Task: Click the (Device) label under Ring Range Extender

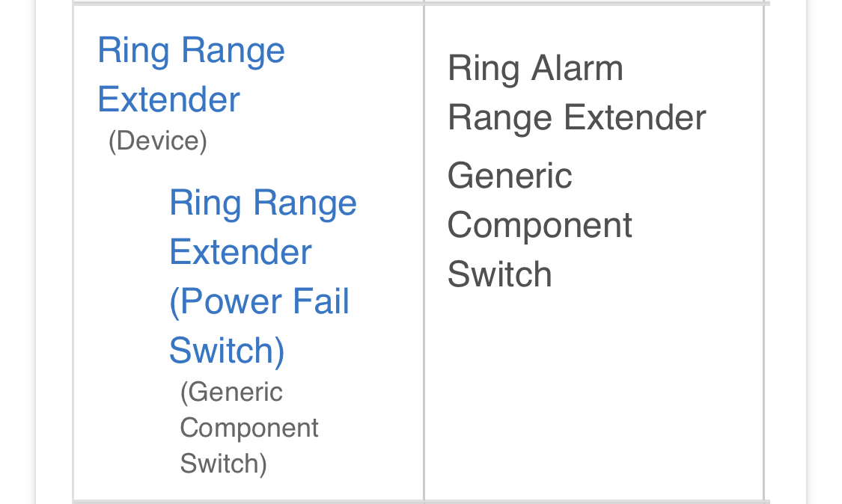Action: (156, 141)
